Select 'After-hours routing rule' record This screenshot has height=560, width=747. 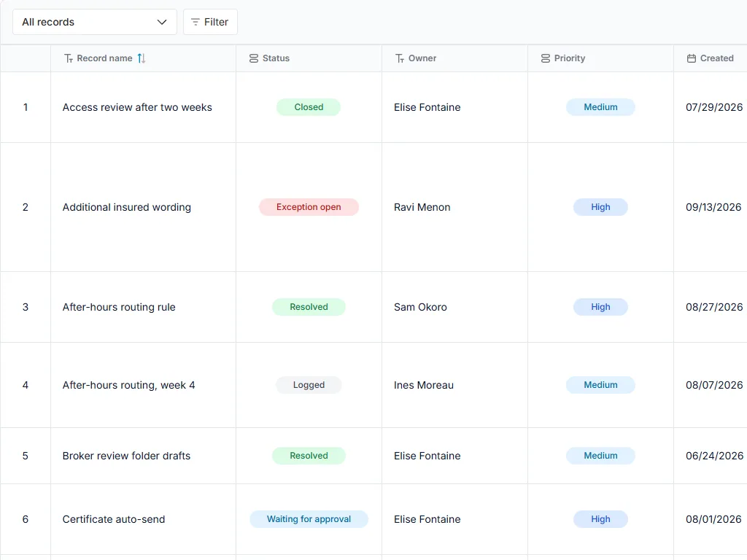(119, 307)
